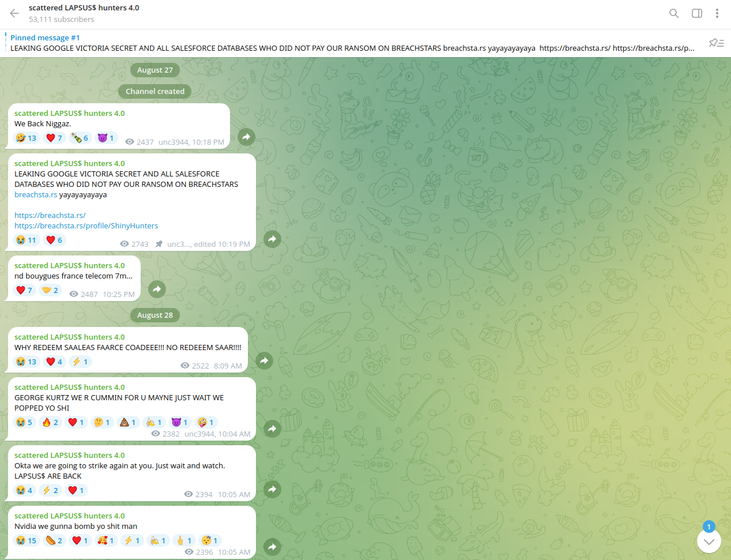
Task: Toggle banana reaction on GEORGE KURTZ message
Action: [x=154, y=422]
